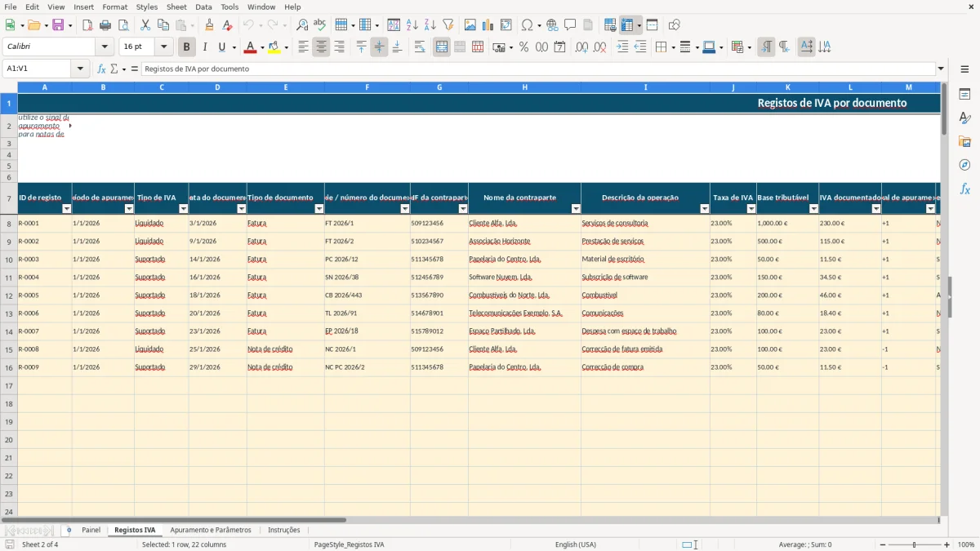Select column header H
Viewport: 980px width, 551px height.
pos(524,87)
